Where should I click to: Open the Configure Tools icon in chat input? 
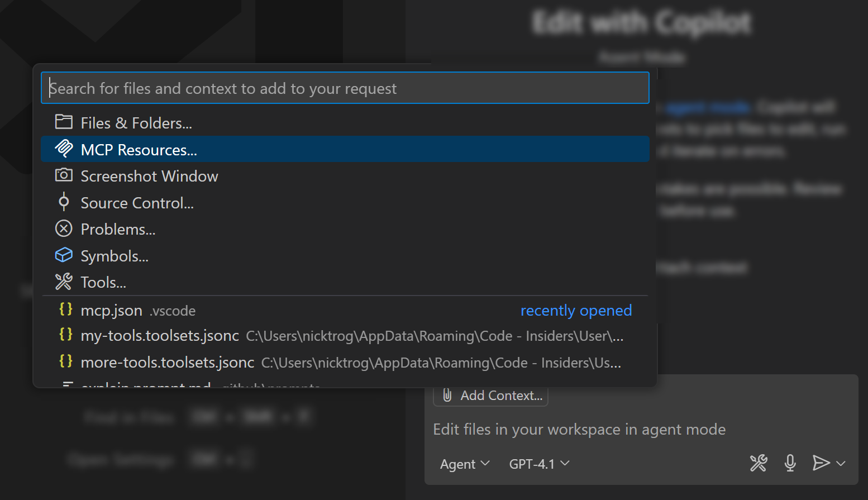click(x=758, y=463)
